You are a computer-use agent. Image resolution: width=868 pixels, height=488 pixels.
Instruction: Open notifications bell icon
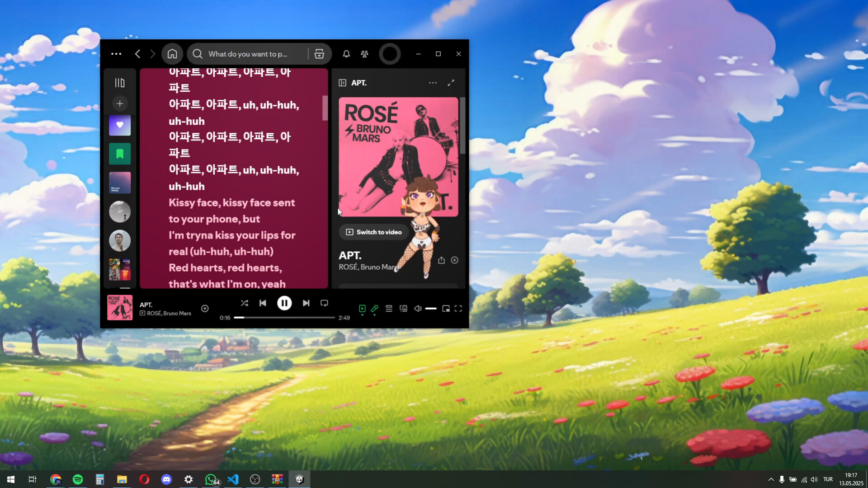pos(346,54)
